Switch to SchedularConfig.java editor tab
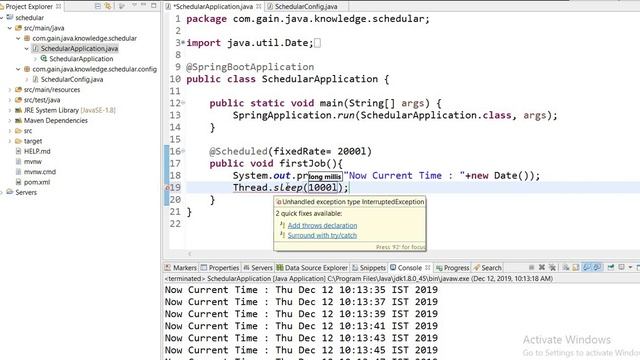 click(302, 7)
